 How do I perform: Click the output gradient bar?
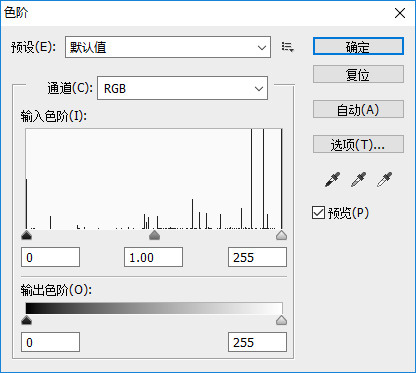point(154,308)
